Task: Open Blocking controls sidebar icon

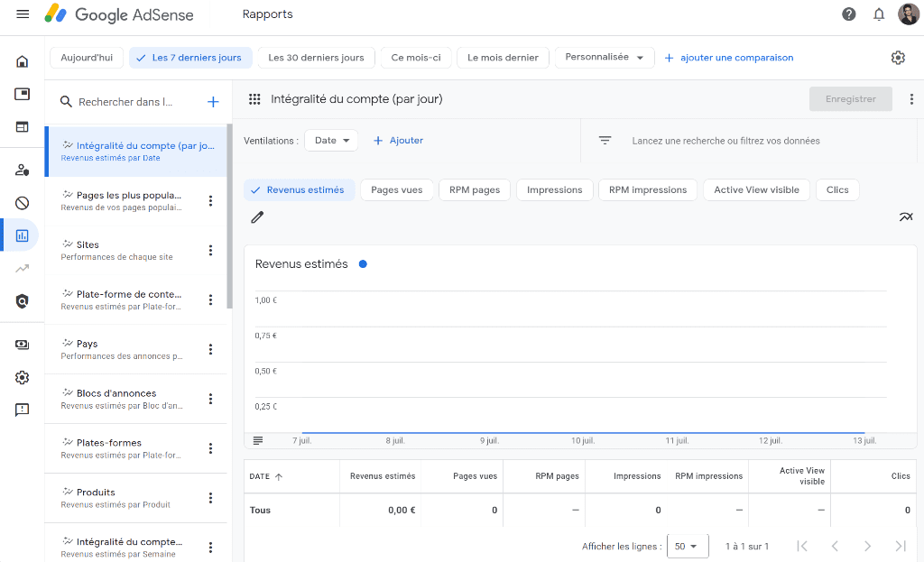Action: tap(22, 203)
